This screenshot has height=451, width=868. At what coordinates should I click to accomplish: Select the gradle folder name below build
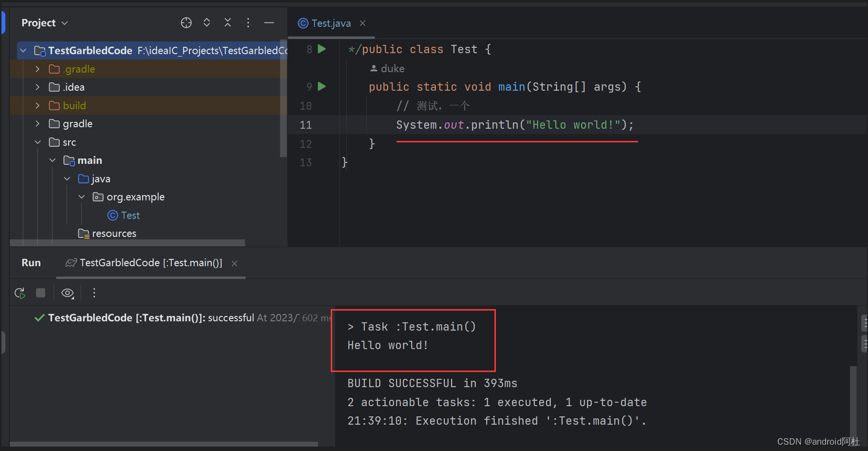pos(77,124)
